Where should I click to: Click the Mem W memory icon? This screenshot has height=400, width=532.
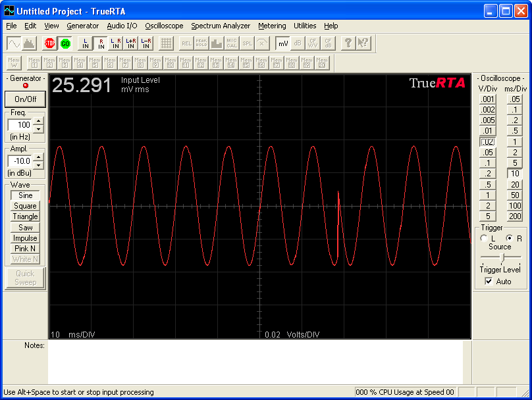click(14, 63)
